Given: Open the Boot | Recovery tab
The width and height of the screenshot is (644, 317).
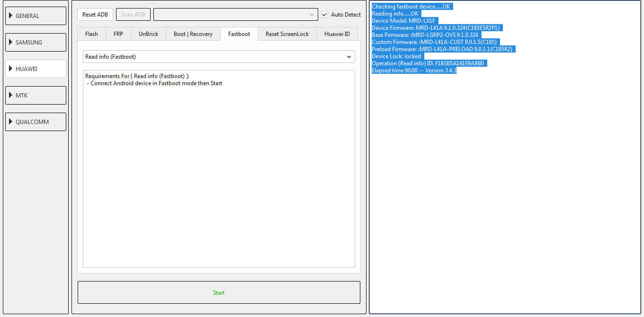Looking at the screenshot, I should tap(193, 34).
